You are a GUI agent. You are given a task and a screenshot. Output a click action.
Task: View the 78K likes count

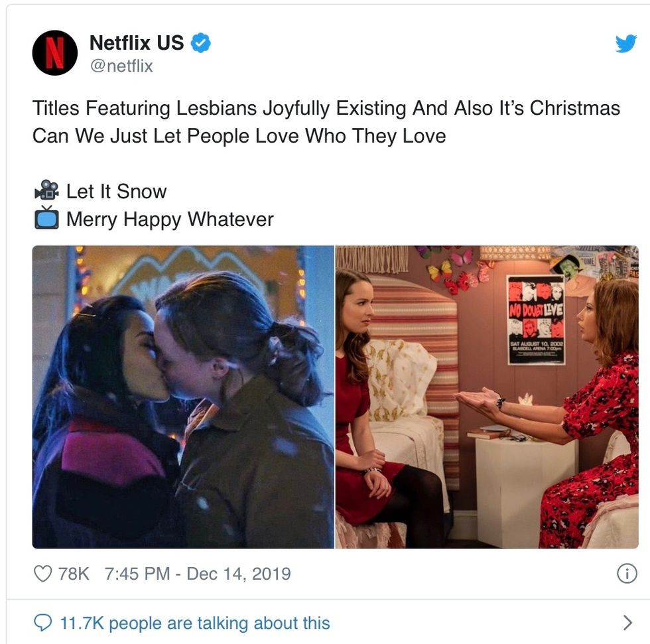point(74,574)
